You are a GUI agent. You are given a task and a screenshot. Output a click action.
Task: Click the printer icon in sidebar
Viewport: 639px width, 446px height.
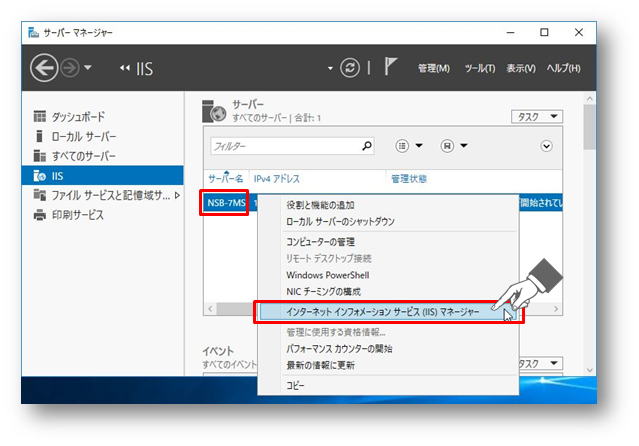click(x=40, y=214)
